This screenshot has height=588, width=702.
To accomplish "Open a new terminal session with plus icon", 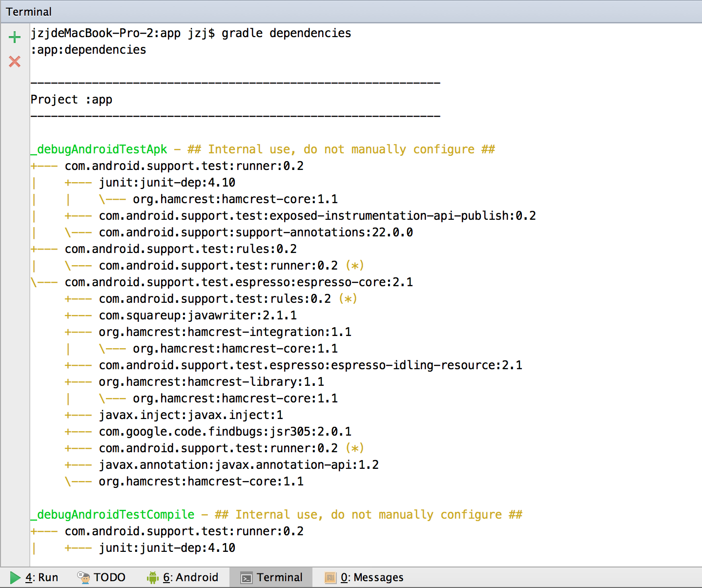I will [x=14, y=37].
